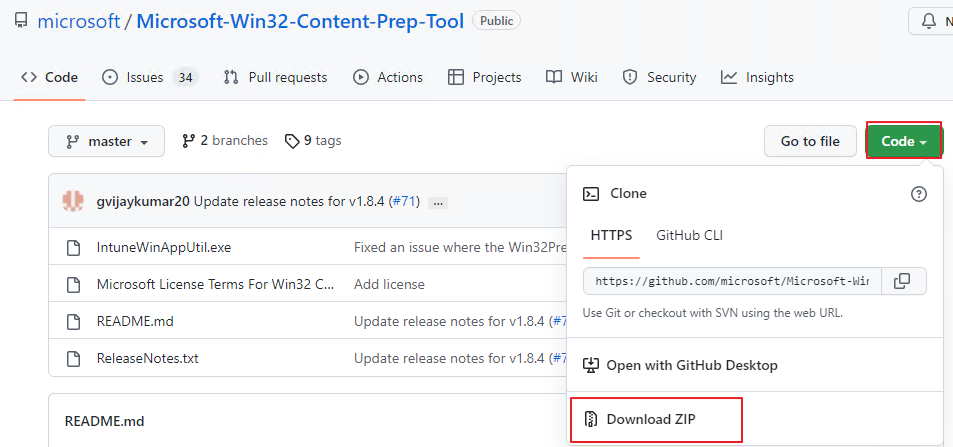
Task: Click the GitHub Desktop download icon
Action: pyautogui.click(x=591, y=365)
